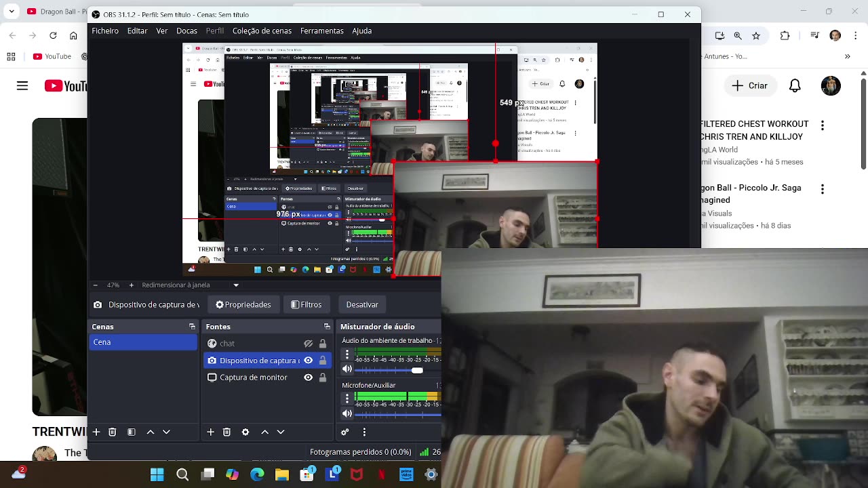Open Netflix from taskbar
The height and width of the screenshot is (488, 868).
point(381,474)
